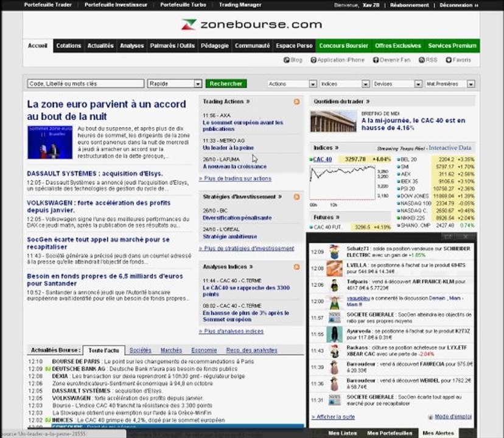Open headline La zone euro parvient à un accord

point(107,110)
